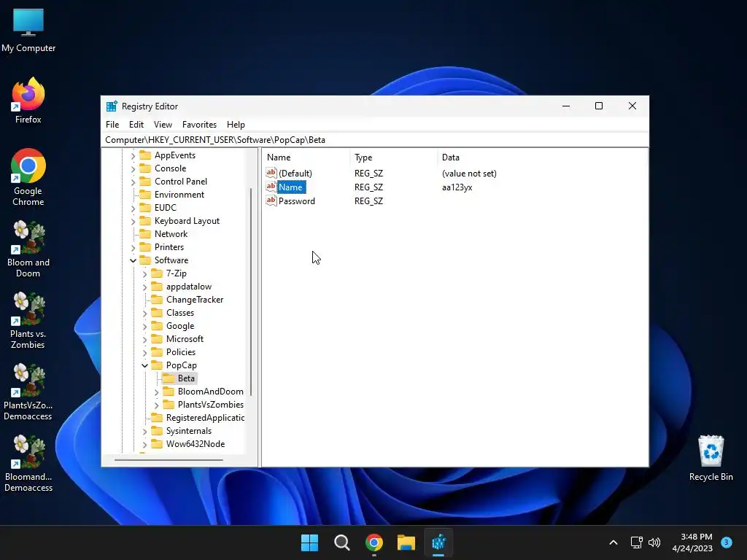The width and height of the screenshot is (747, 560).
Task: Select the Firefox desktop shortcut
Action: (28, 101)
